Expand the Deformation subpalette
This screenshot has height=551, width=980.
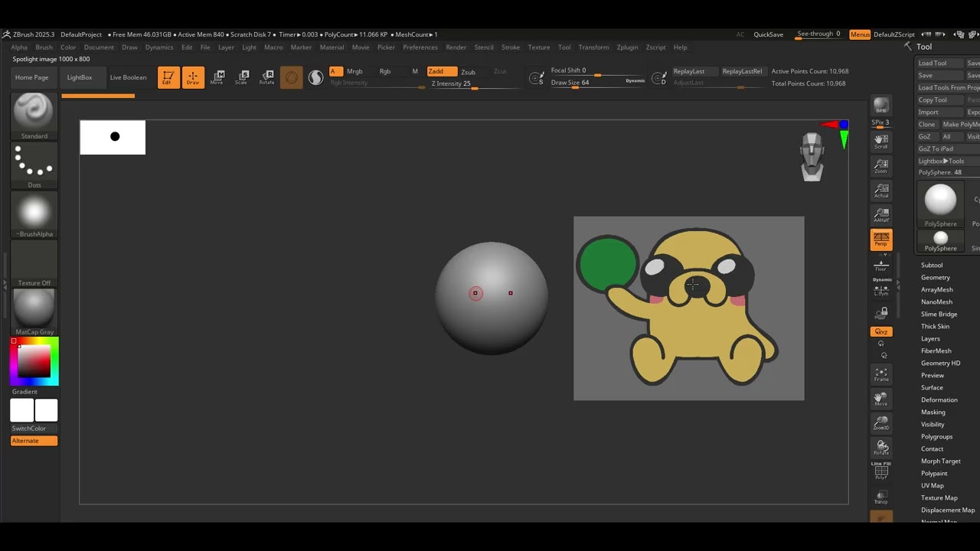click(x=939, y=399)
